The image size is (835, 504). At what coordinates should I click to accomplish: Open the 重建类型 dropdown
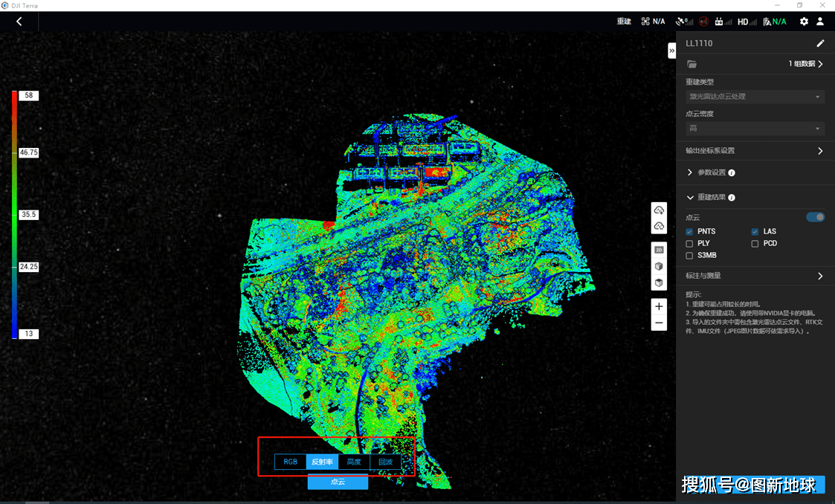tap(755, 97)
